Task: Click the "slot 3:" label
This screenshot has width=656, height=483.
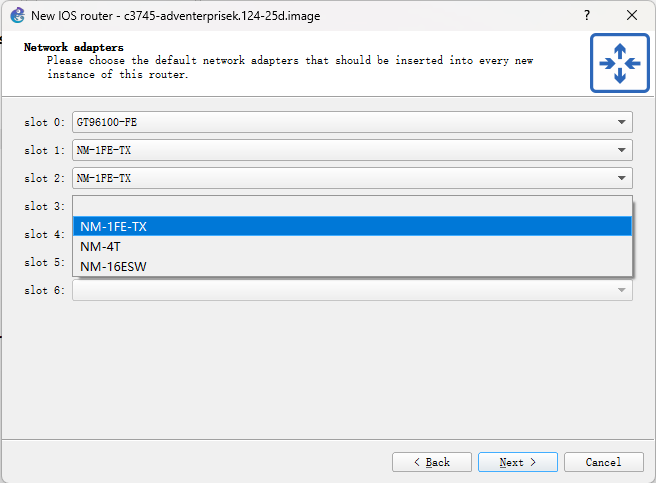Action: pos(45,206)
